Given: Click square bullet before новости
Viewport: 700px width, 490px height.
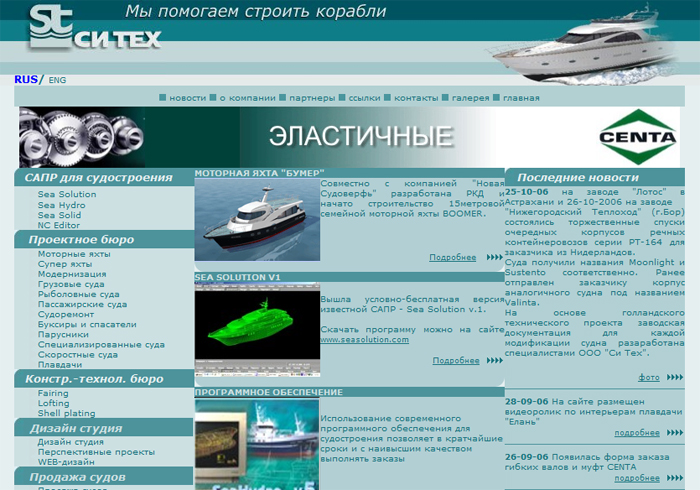Looking at the screenshot, I should pos(162,97).
